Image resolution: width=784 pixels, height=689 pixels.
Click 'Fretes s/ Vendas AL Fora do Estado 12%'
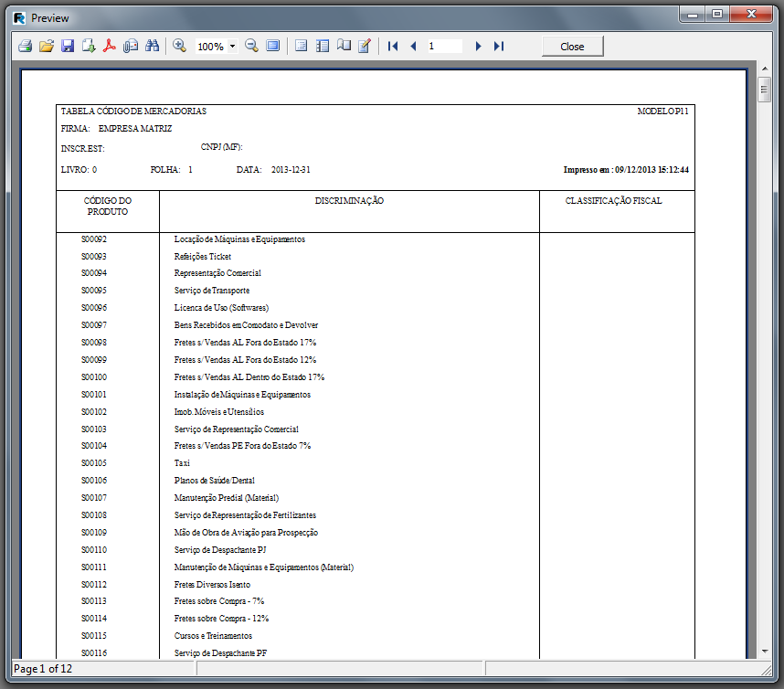245,359
